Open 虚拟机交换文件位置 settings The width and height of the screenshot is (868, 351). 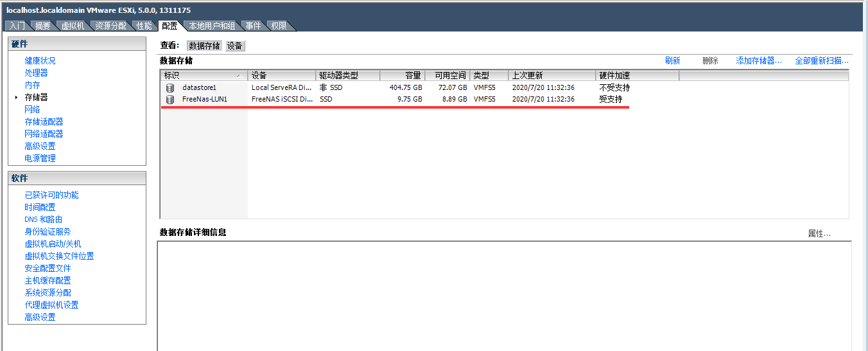point(59,256)
